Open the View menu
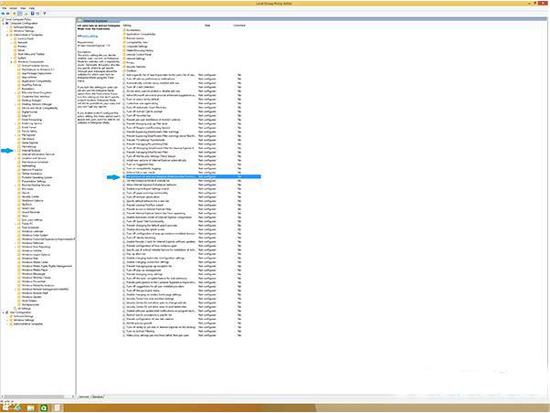This screenshot has height=413, width=550. click(x=23, y=8)
